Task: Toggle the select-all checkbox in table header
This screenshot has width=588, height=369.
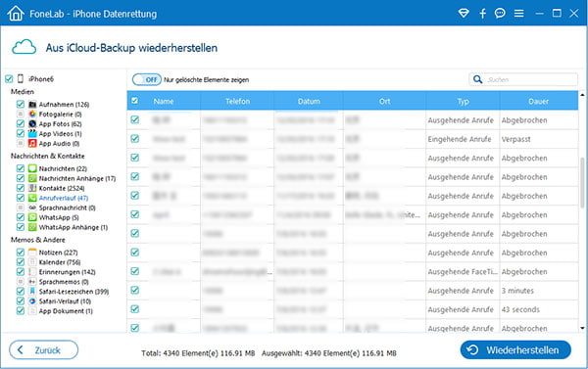Action: pos(134,101)
